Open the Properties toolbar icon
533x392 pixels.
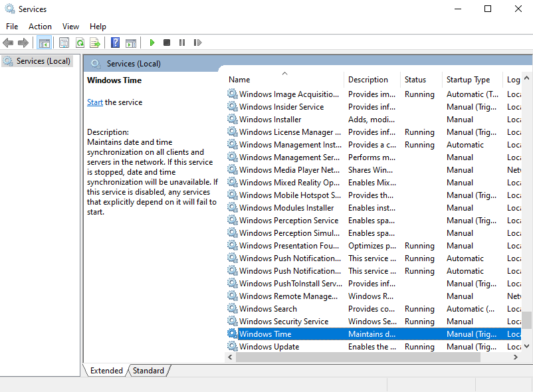[64, 43]
